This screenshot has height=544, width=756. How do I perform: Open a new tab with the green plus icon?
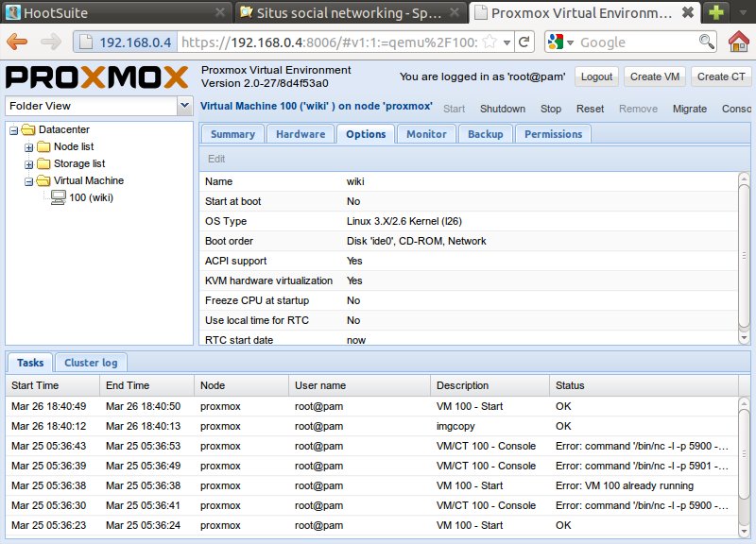tap(717, 12)
